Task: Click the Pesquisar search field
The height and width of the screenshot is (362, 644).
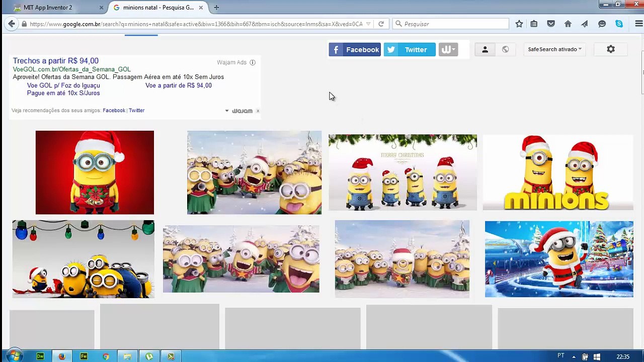Action: point(455,24)
